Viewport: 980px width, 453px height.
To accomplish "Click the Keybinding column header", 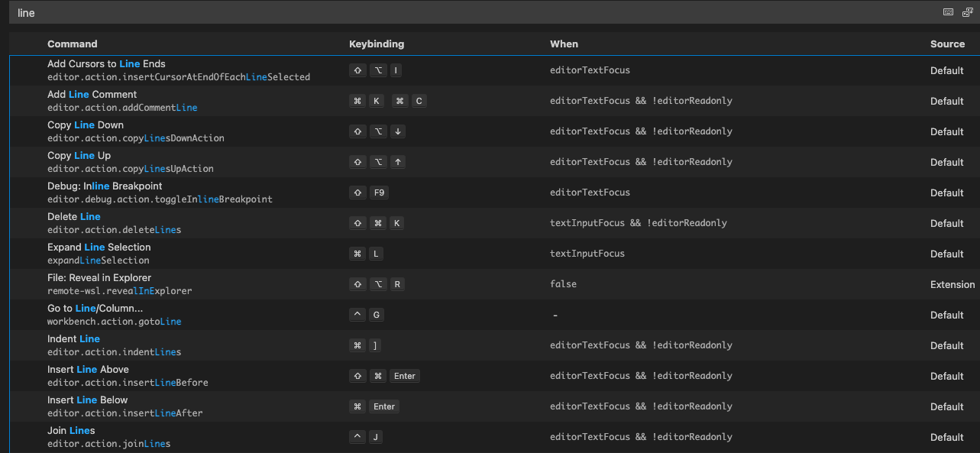I will [x=377, y=44].
